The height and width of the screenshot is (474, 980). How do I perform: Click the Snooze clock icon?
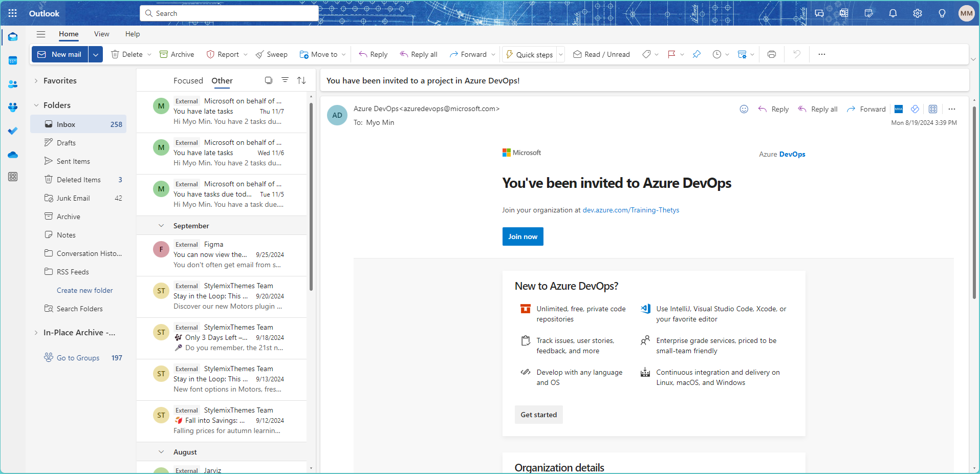[717, 54]
